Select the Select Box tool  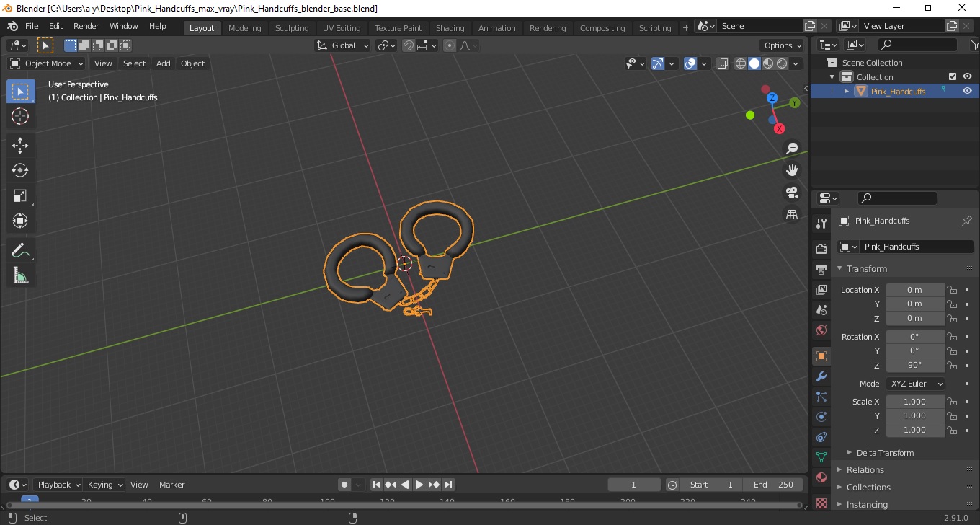click(x=20, y=92)
